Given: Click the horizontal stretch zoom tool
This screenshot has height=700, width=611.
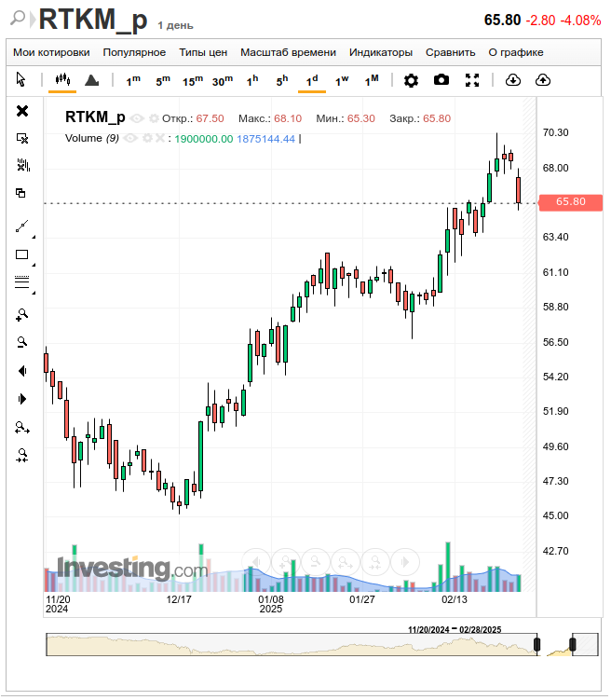Looking at the screenshot, I should (22, 428).
